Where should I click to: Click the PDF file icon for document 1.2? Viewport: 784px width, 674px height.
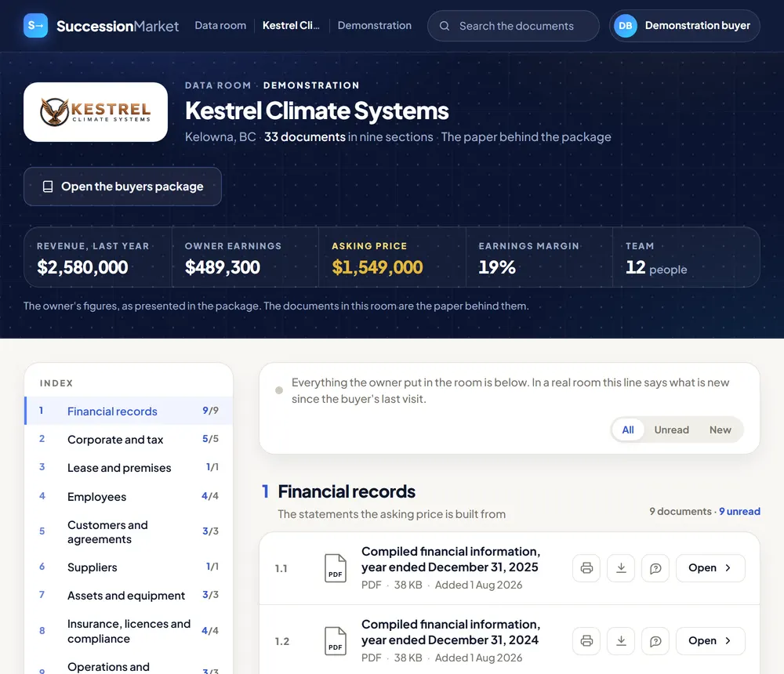click(335, 641)
